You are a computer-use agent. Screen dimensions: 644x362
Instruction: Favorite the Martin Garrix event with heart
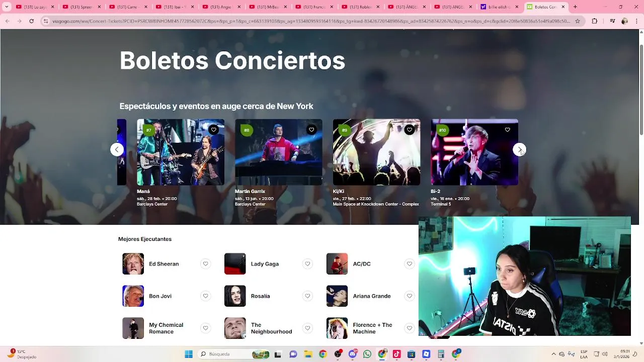311,130
